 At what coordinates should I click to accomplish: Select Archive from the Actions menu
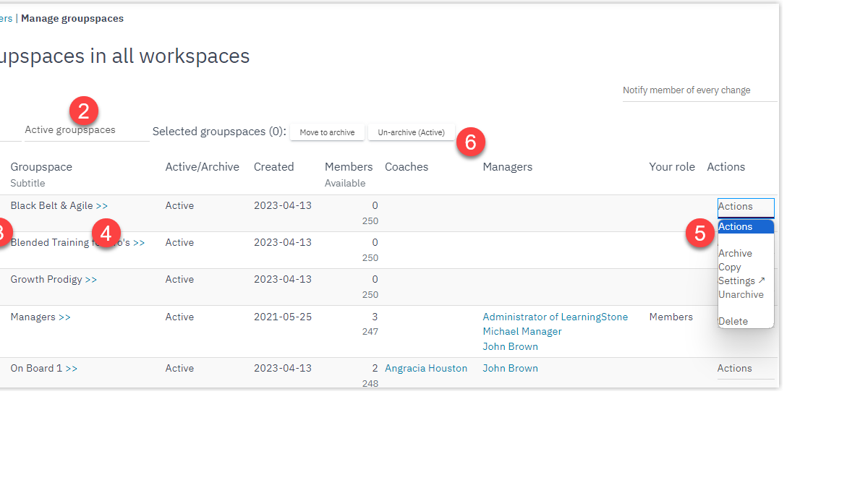(x=735, y=253)
